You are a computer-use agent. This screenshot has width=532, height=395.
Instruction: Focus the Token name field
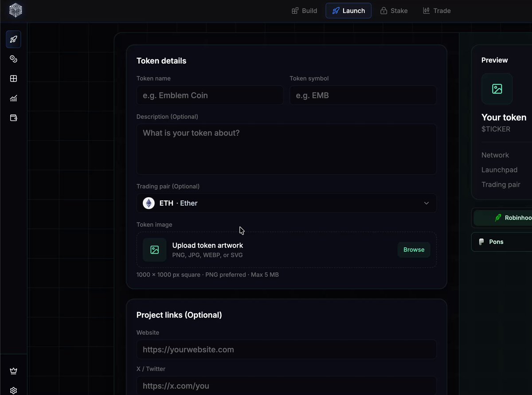(210, 95)
